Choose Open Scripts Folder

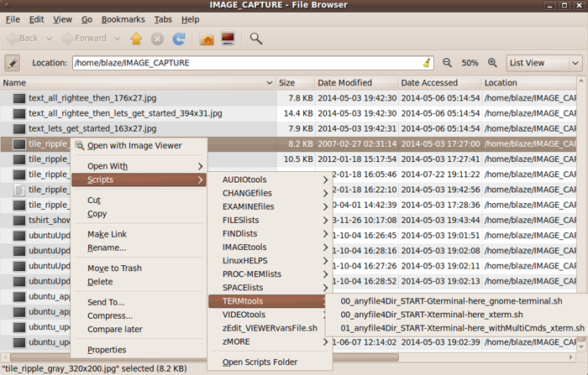(x=270, y=362)
